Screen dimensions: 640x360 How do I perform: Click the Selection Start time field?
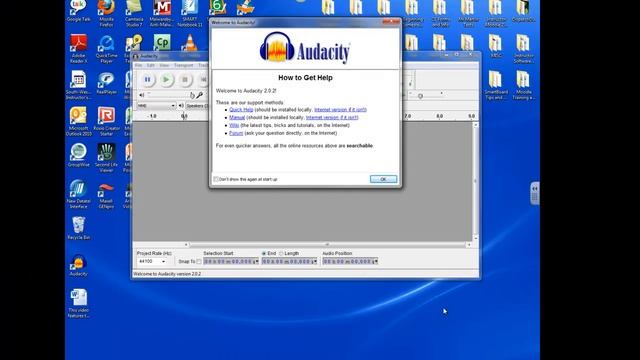(231, 262)
